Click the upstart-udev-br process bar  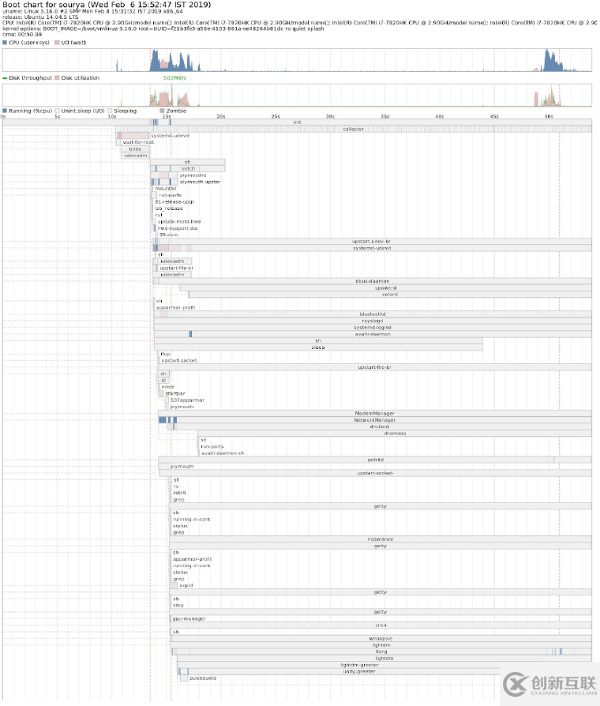pyautogui.click(x=372, y=241)
